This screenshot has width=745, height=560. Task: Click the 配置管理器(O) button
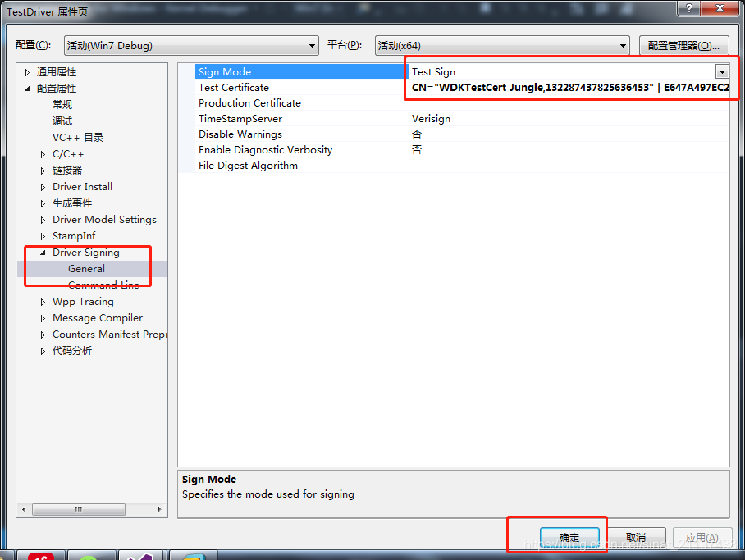tap(684, 45)
